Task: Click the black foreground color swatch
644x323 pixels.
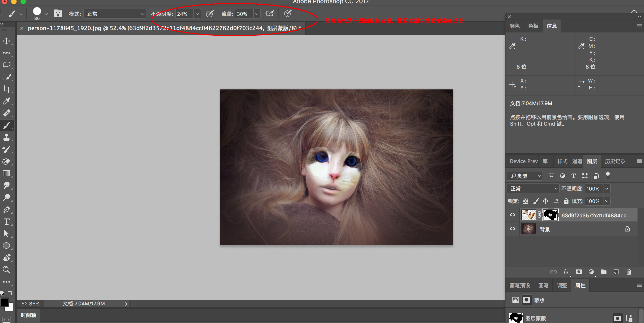Action: 4,302
